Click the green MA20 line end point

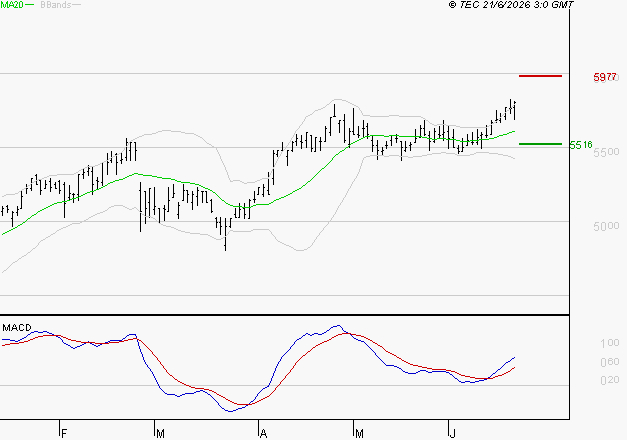[514, 131]
